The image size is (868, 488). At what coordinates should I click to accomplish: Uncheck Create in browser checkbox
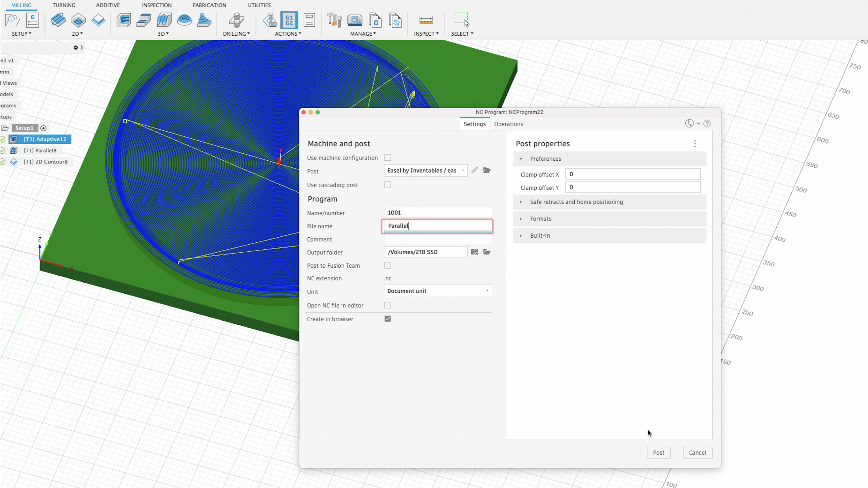[387, 319]
